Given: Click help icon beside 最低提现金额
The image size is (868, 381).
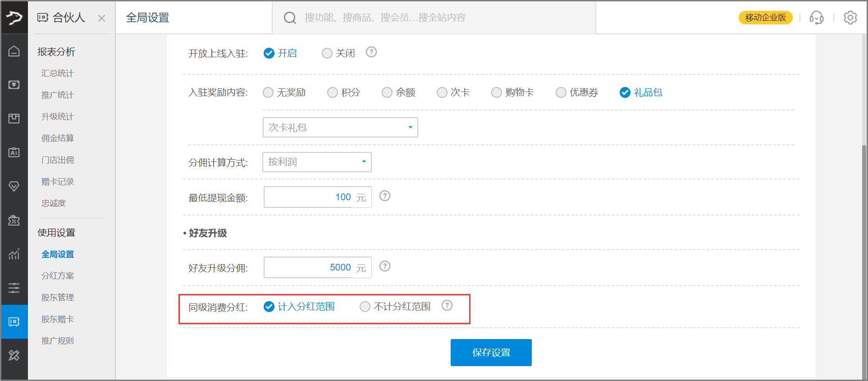Looking at the screenshot, I should [x=384, y=196].
